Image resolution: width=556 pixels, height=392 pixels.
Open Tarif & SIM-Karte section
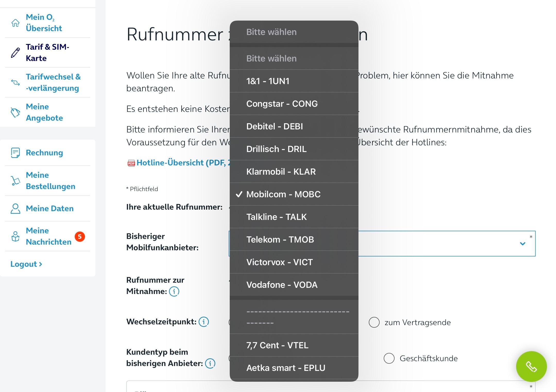[48, 52]
